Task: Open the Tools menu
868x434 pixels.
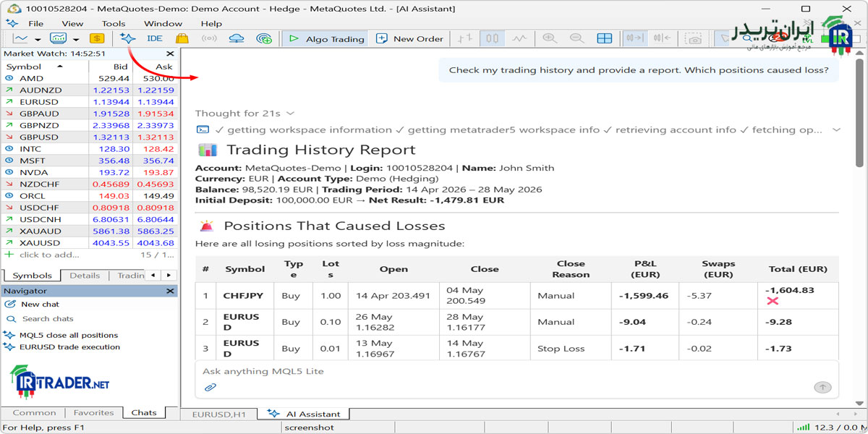Action: [x=114, y=23]
